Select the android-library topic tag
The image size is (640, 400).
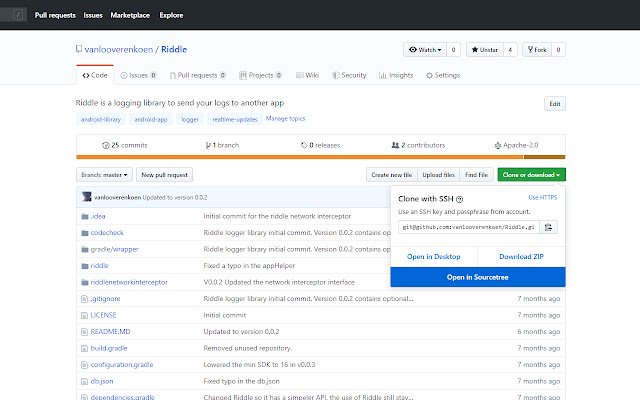pyautogui.click(x=101, y=119)
